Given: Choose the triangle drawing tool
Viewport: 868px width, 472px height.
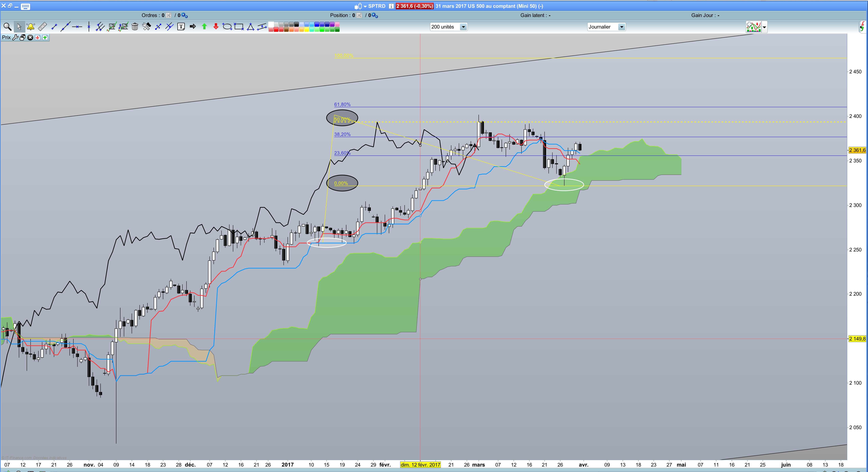Looking at the screenshot, I should 250,27.
